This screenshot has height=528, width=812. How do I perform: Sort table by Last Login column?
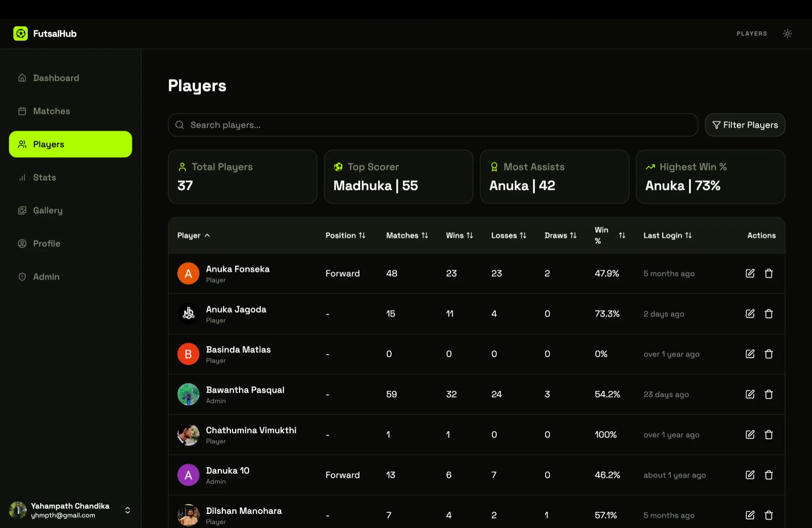(667, 236)
